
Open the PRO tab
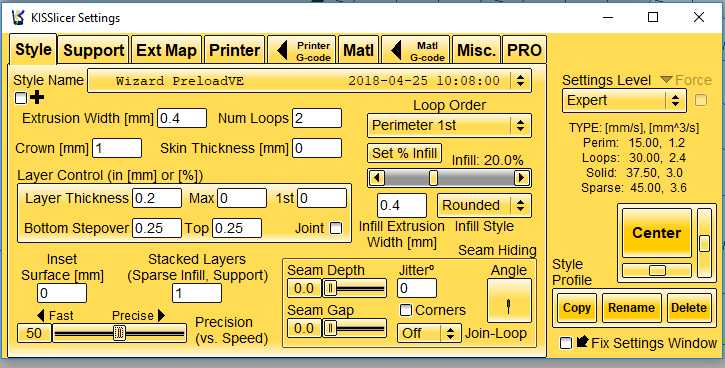tap(524, 50)
